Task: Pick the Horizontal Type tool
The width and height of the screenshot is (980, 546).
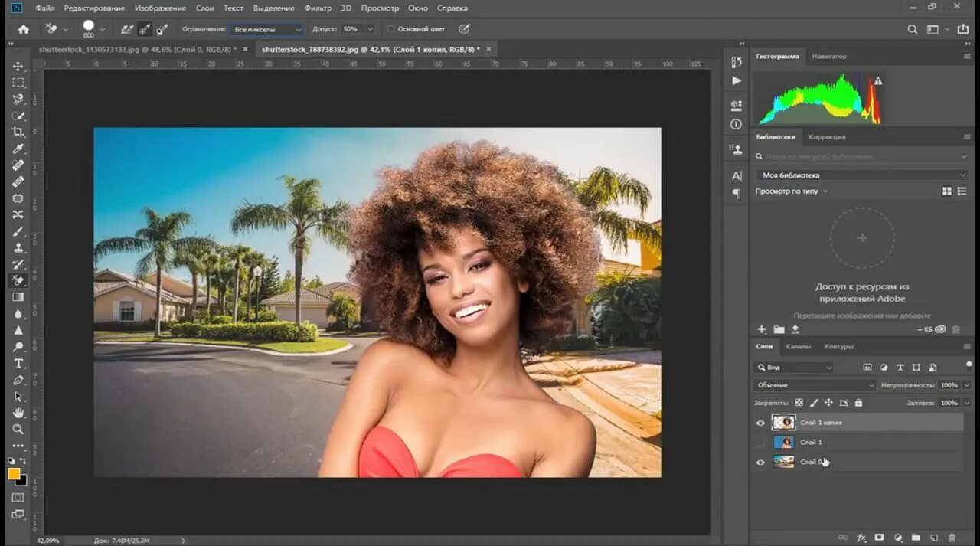Action: pos(18,363)
